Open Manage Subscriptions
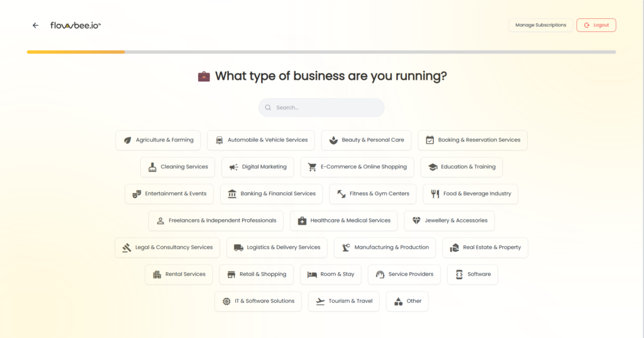The height and width of the screenshot is (338, 644). tap(540, 25)
